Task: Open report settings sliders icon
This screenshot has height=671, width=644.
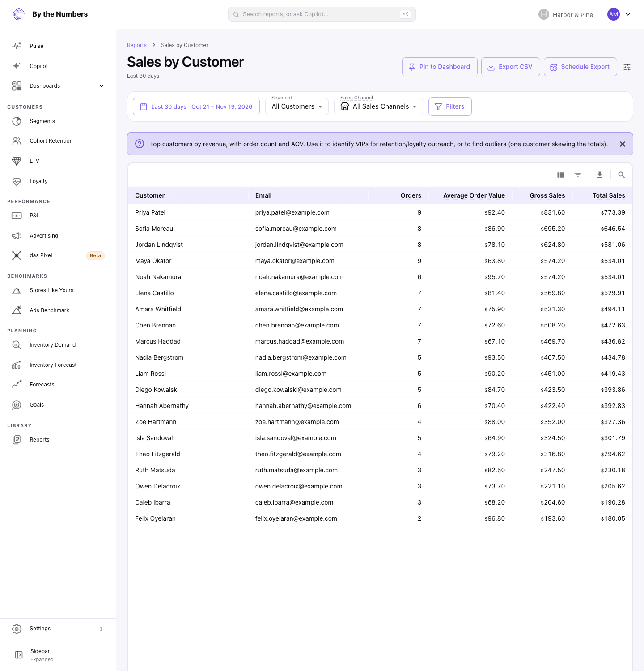Action: click(627, 67)
